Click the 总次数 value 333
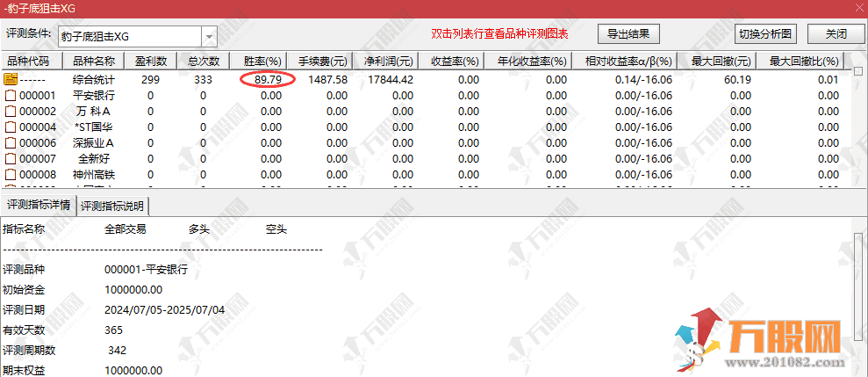Image resolution: width=868 pixels, height=377 pixels. (x=203, y=80)
